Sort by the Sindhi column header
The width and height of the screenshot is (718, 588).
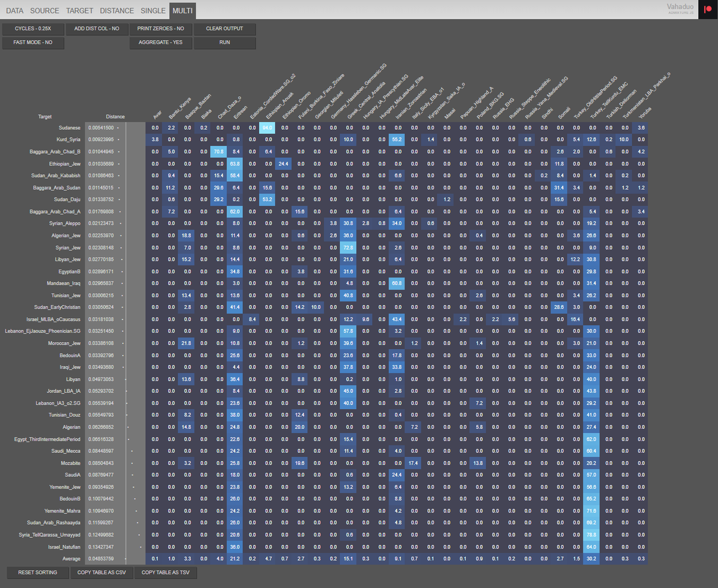click(547, 112)
